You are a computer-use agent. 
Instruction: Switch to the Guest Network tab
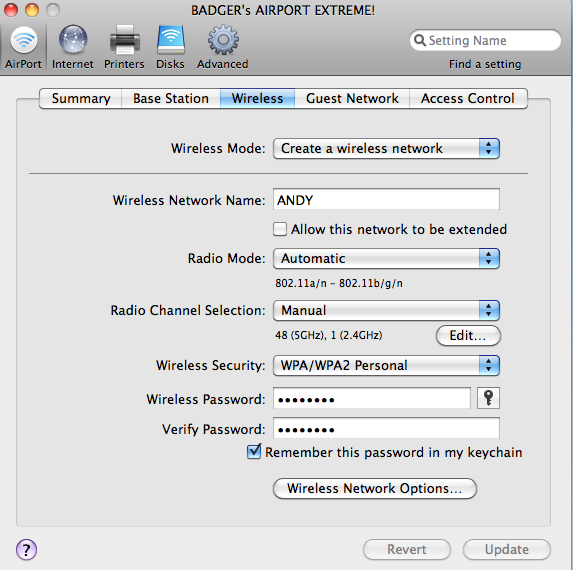pos(352,98)
